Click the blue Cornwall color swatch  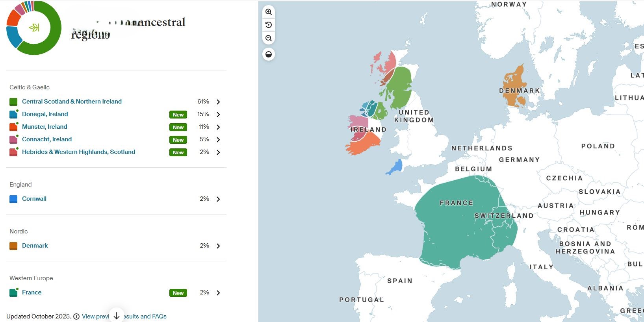pyautogui.click(x=13, y=199)
